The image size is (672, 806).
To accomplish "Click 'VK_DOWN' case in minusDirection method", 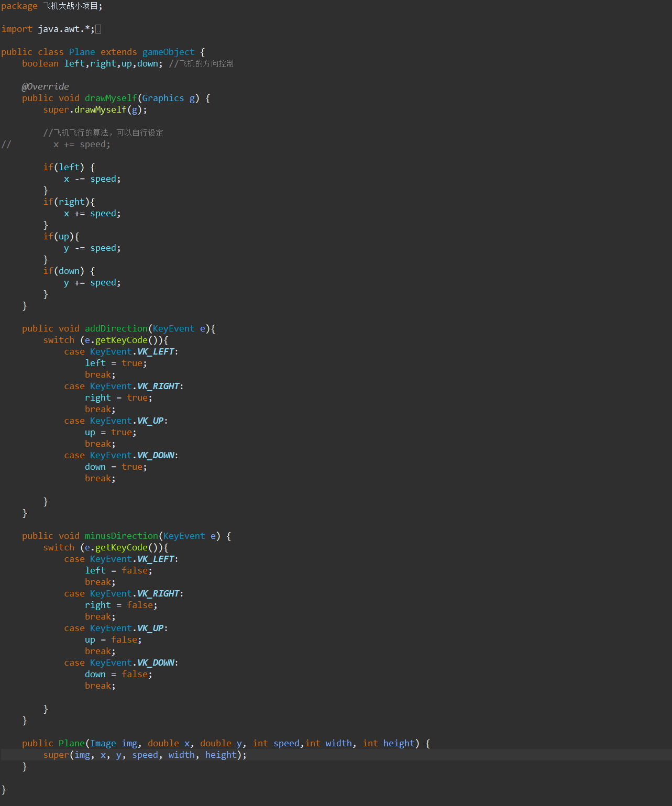I will pos(156,663).
